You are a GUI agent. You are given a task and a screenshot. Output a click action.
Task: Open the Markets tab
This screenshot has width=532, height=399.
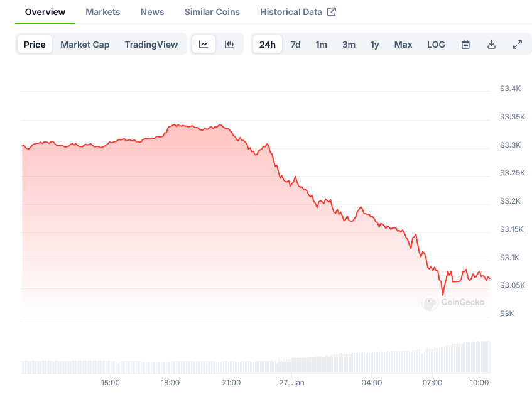click(x=103, y=12)
